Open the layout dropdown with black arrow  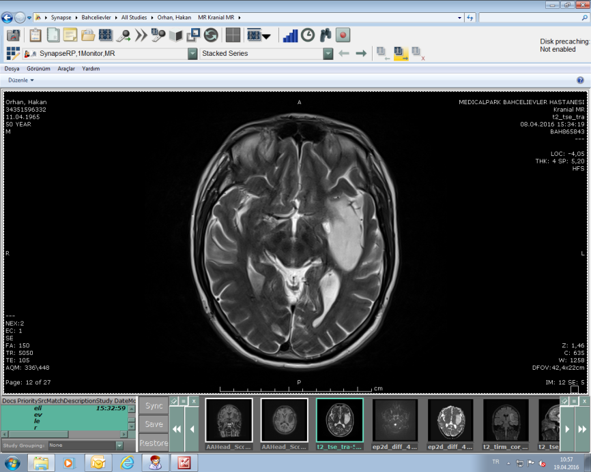tap(259, 36)
